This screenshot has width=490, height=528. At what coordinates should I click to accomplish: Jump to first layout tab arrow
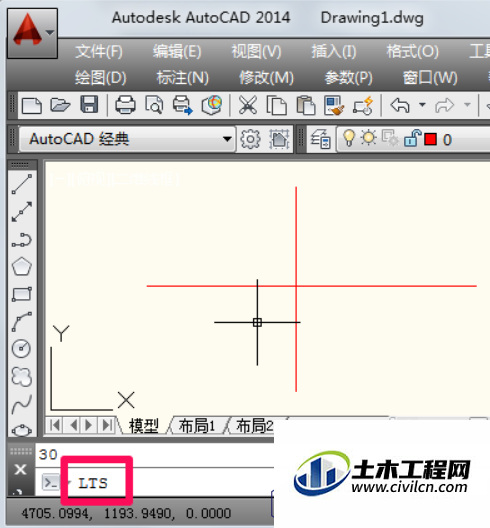(x=55, y=425)
